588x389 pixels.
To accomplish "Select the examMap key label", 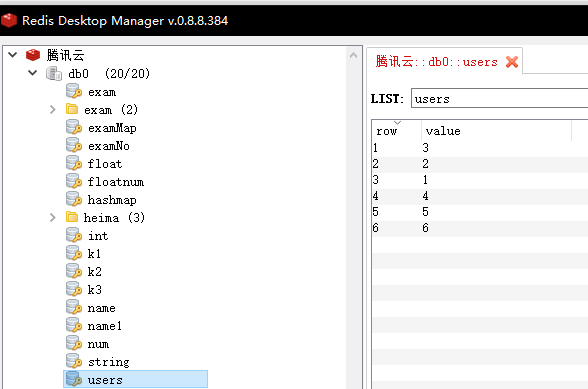I will pyautogui.click(x=112, y=128).
